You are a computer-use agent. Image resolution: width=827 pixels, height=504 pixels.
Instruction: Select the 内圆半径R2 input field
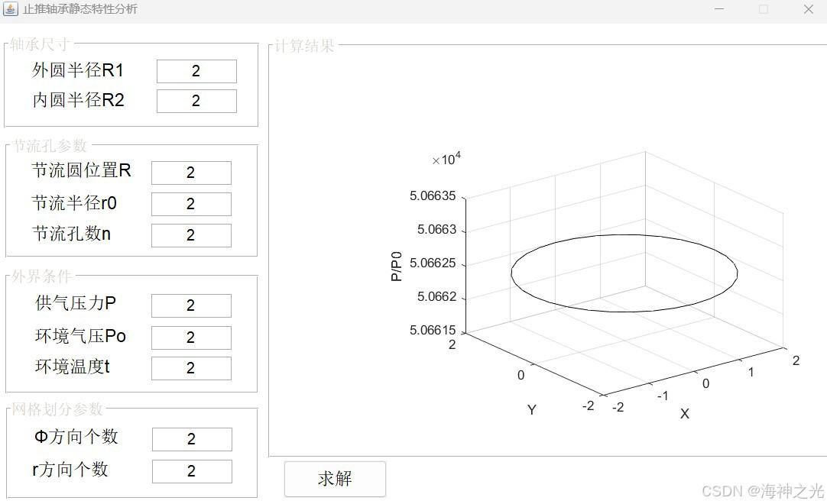(x=196, y=100)
